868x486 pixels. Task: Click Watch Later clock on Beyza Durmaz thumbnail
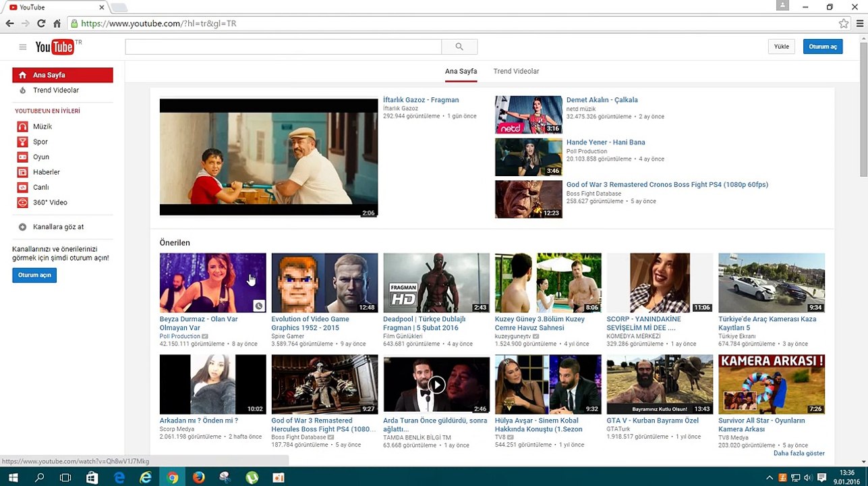[x=258, y=306]
